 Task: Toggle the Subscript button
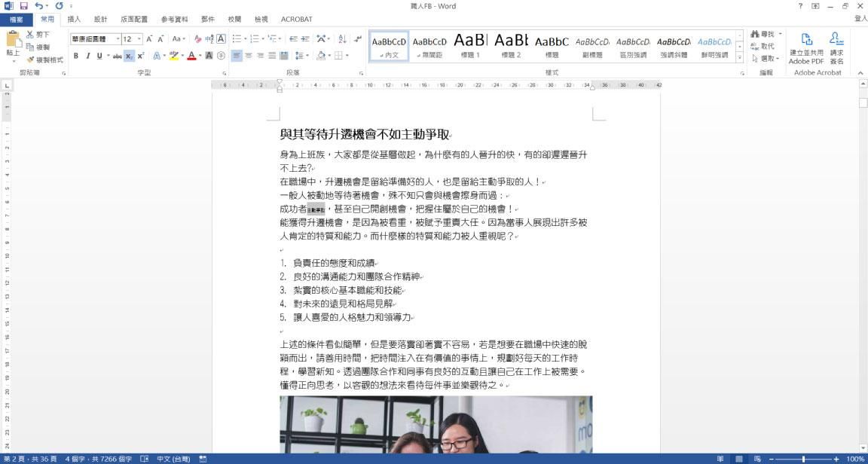(130, 56)
